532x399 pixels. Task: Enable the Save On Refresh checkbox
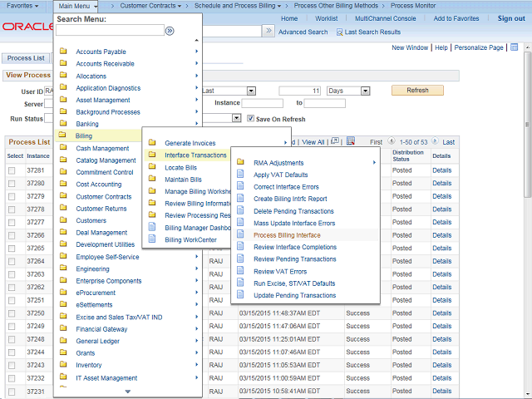pos(250,119)
